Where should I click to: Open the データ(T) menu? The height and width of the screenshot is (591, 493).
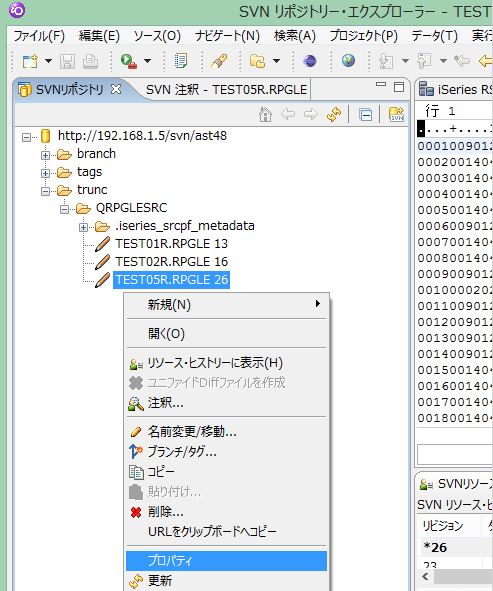pyautogui.click(x=435, y=36)
